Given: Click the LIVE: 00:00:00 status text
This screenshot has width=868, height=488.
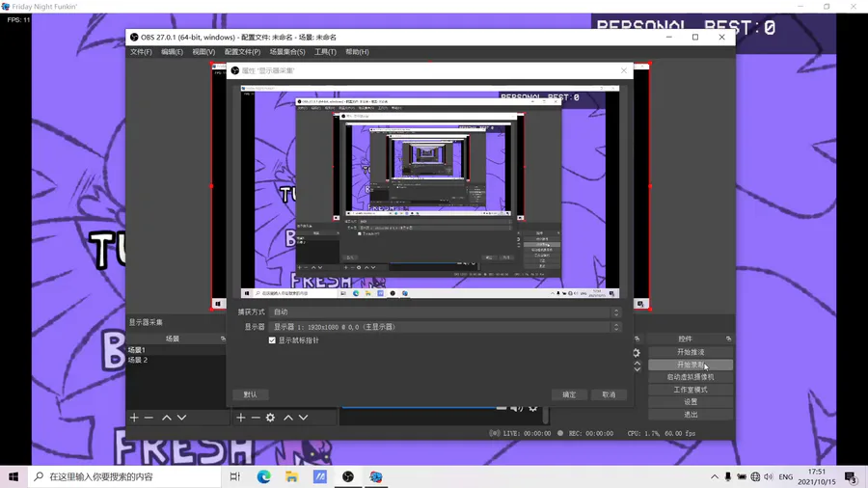Looking at the screenshot, I should click(x=527, y=433).
